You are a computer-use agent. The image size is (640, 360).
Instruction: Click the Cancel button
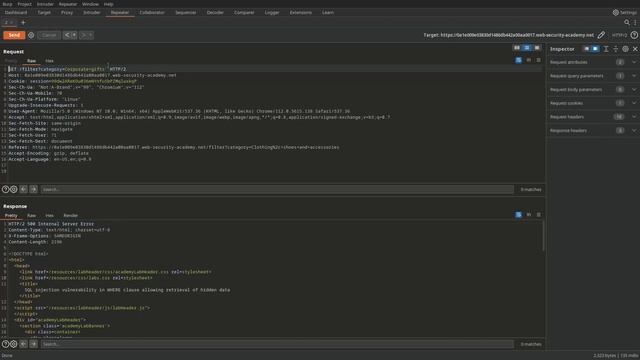[x=49, y=35]
